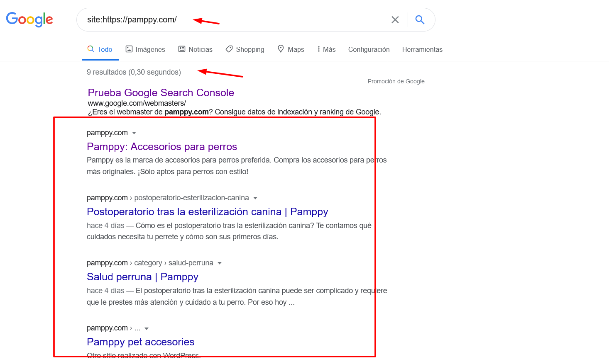Expand dropdown arrow beside last pamppy.com › ... result

[147, 328]
